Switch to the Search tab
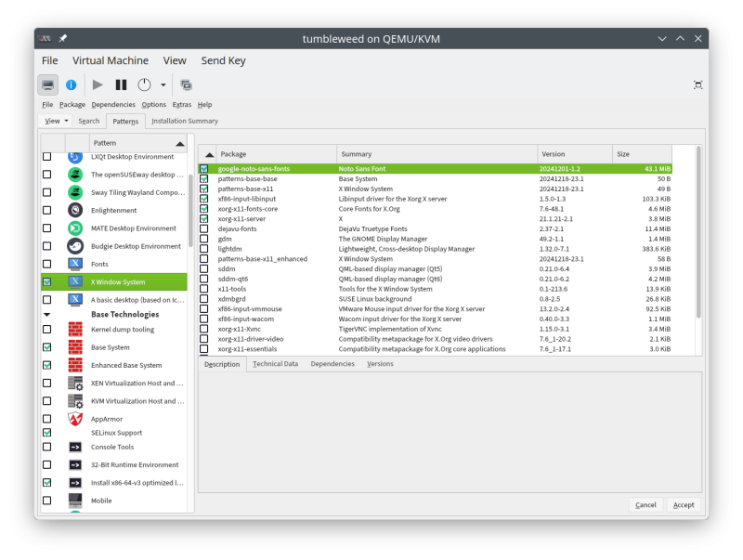 89,122
